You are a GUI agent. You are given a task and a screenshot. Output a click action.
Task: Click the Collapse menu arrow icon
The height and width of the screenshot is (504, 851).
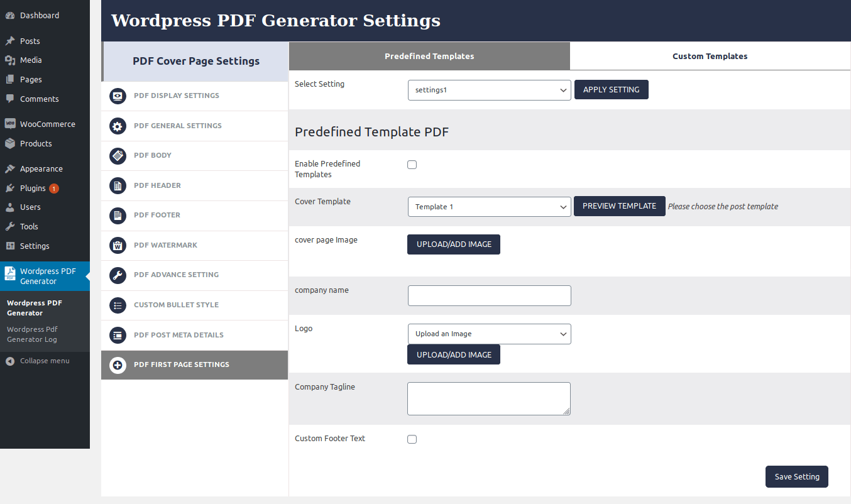tap(10, 361)
